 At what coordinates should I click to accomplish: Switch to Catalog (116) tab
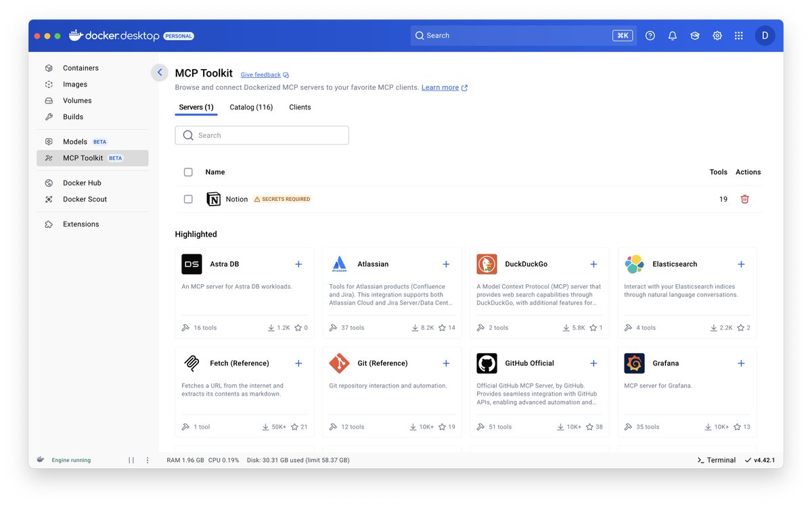click(x=251, y=107)
